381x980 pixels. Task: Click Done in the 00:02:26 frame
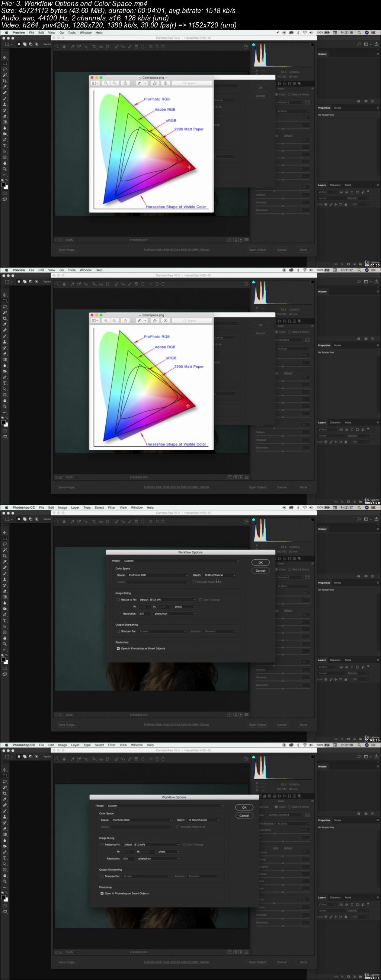click(303, 725)
